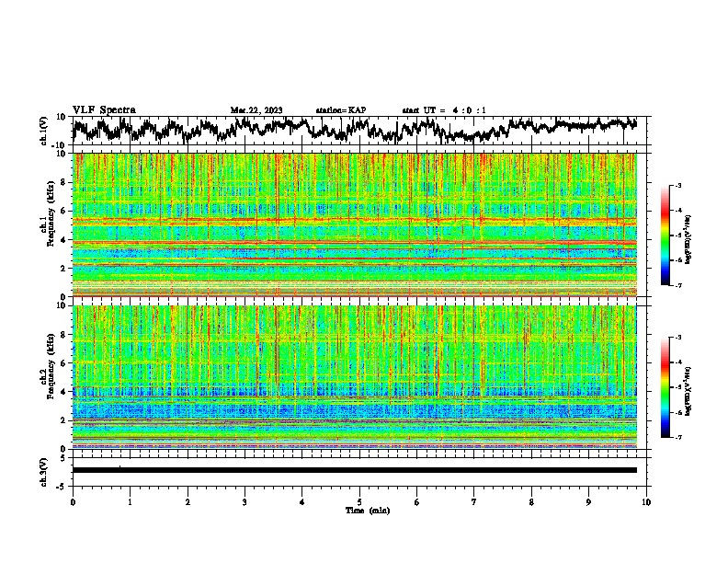Screen dimensions: 728x563
Task: Click the time axis tick label '9'
Action: (x=588, y=502)
